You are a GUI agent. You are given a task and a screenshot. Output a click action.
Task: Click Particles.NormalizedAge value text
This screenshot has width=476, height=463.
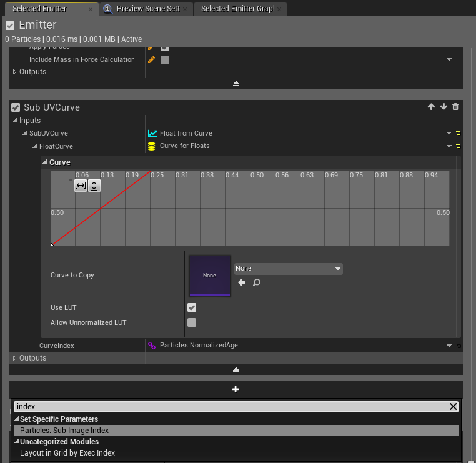point(199,345)
